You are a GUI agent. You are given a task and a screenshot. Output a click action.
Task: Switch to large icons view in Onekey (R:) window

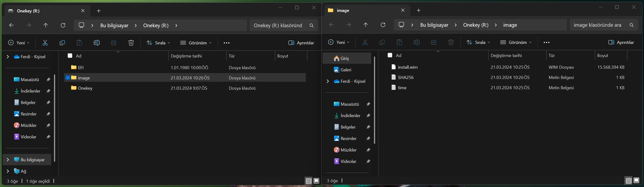[x=316, y=181]
